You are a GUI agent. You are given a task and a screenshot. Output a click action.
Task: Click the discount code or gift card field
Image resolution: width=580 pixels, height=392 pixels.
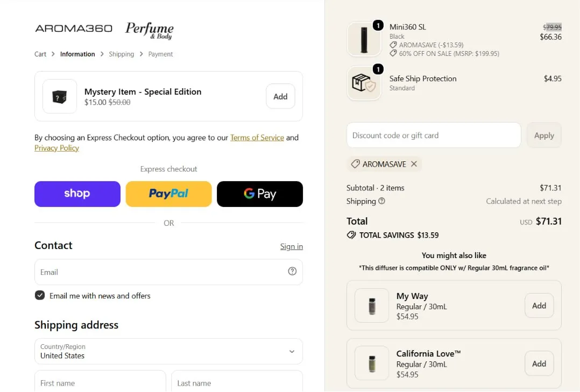(x=434, y=136)
